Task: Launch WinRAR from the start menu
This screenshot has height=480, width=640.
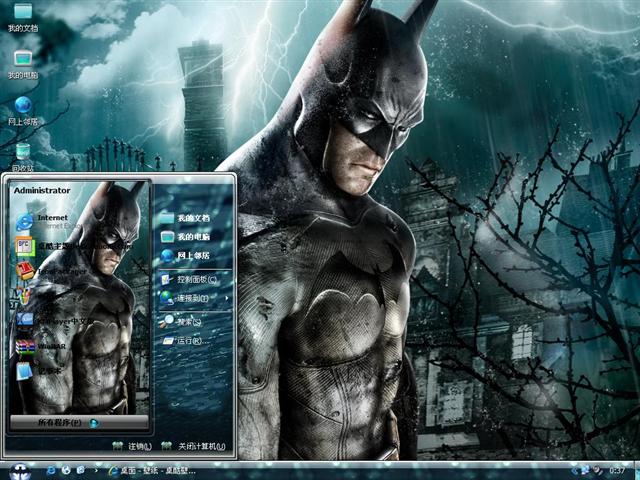Action: coord(41,346)
